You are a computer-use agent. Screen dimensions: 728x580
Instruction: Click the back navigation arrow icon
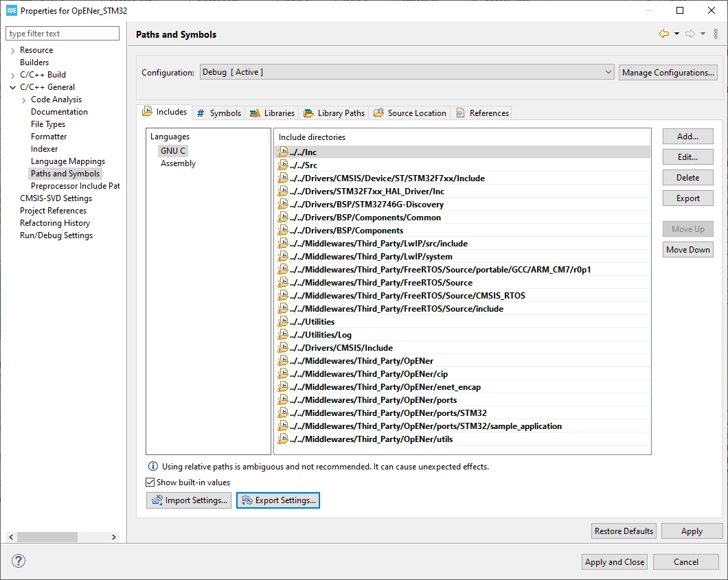[664, 34]
